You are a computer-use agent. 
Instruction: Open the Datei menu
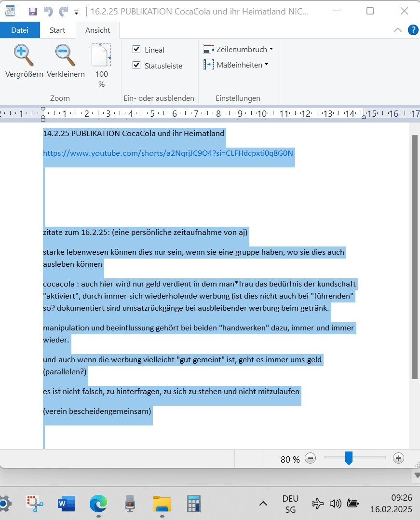pyautogui.click(x=20, y=30)
